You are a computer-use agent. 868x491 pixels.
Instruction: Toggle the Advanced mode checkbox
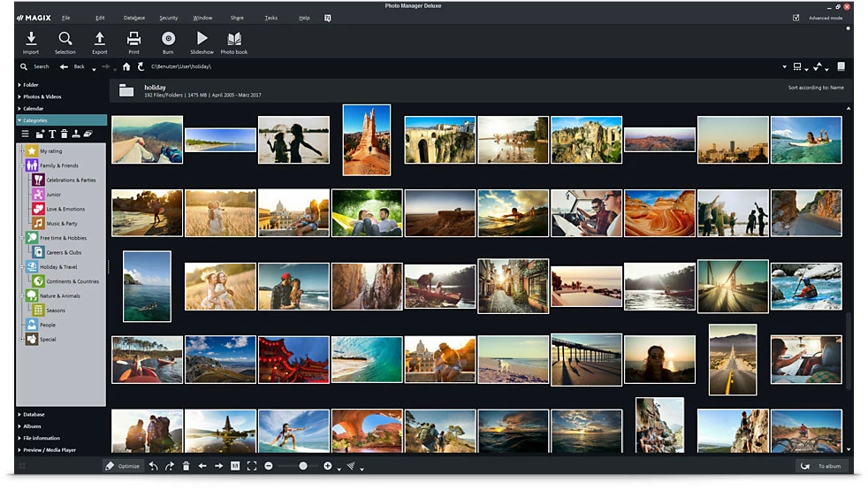click(796, 18)
